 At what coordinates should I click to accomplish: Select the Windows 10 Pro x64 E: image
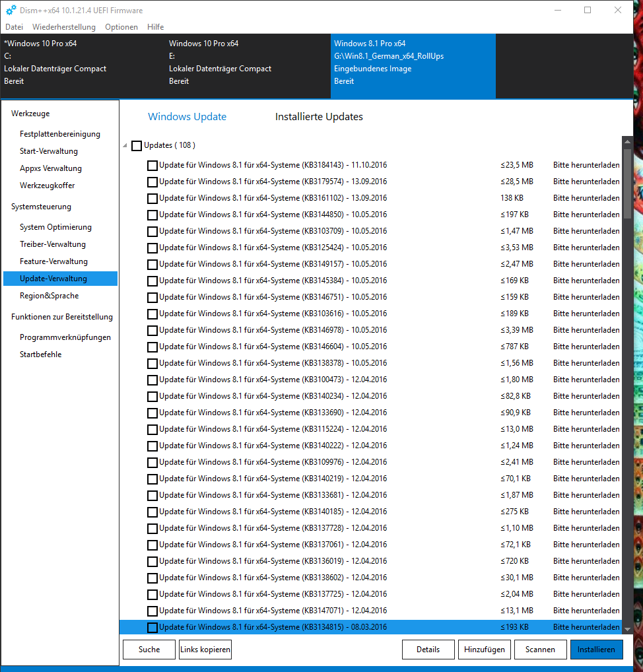click(x=248, y=66)
